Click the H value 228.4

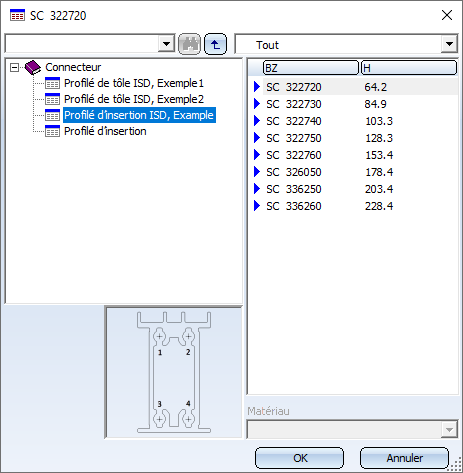(379, 206)
